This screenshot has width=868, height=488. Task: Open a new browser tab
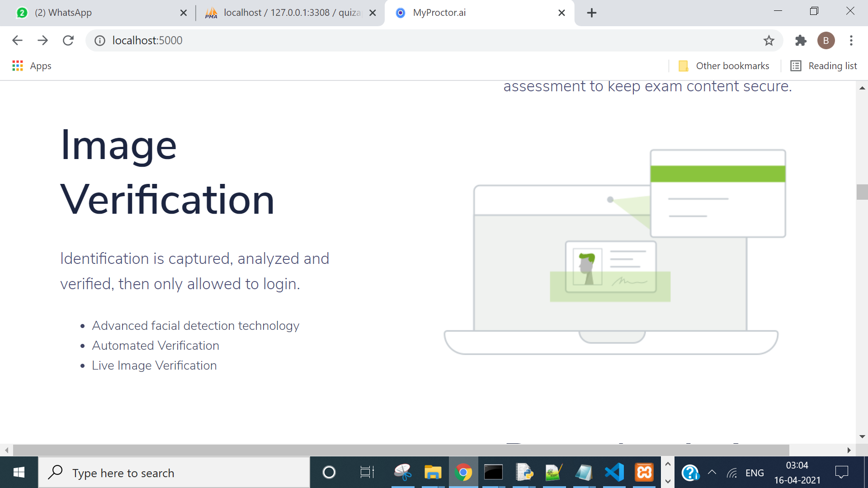pyautogui.click(x=591, y=13)
